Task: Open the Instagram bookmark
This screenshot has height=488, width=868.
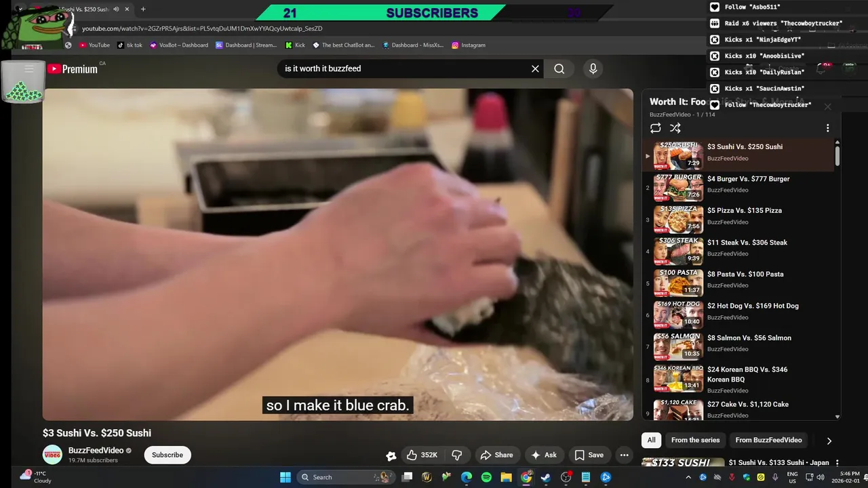Action: click(x=469, y=45)
